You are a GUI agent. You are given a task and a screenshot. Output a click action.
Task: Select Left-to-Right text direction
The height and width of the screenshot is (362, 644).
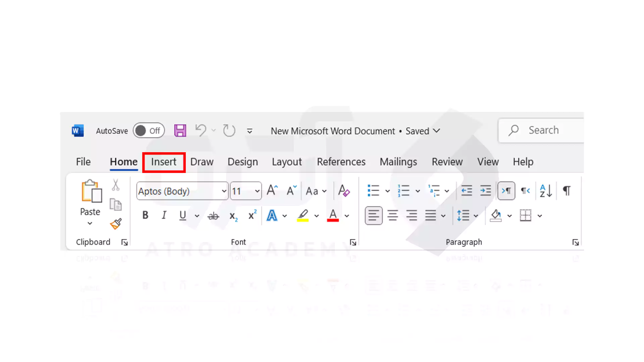click(x=506, y=191)
